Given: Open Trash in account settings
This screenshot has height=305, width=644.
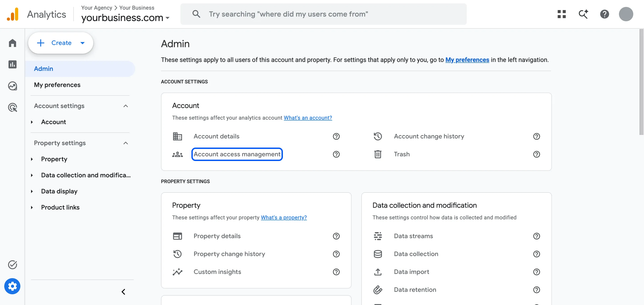Looking at the screenshot, I should [x=402, y=154].
